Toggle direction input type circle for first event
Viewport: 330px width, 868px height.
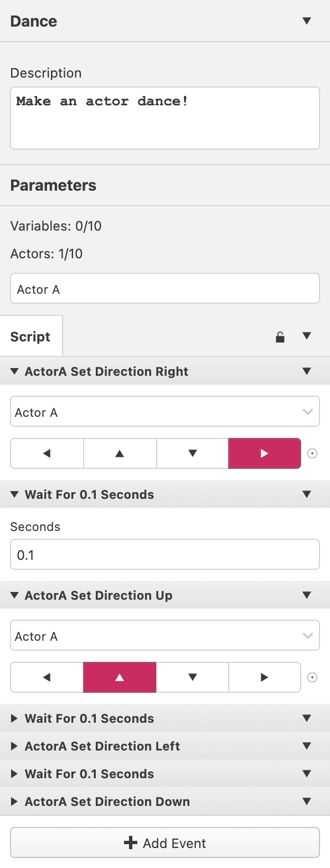coord(312,453)
